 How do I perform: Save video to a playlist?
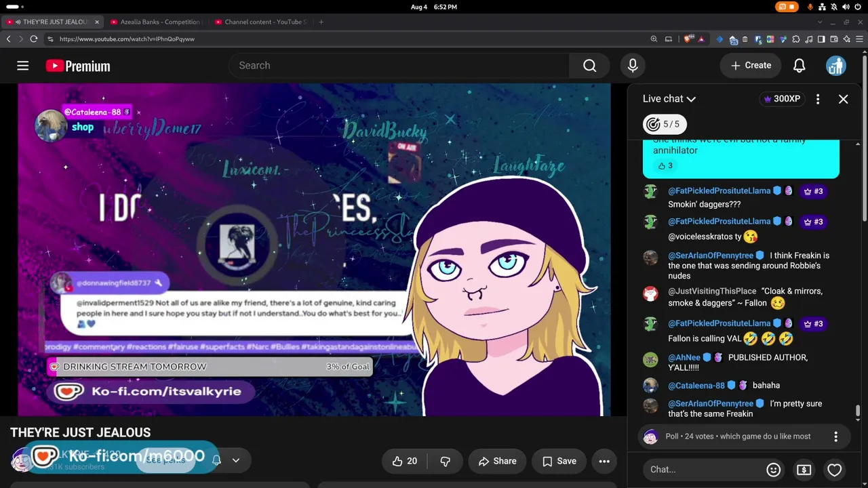[x=559, y=461]
